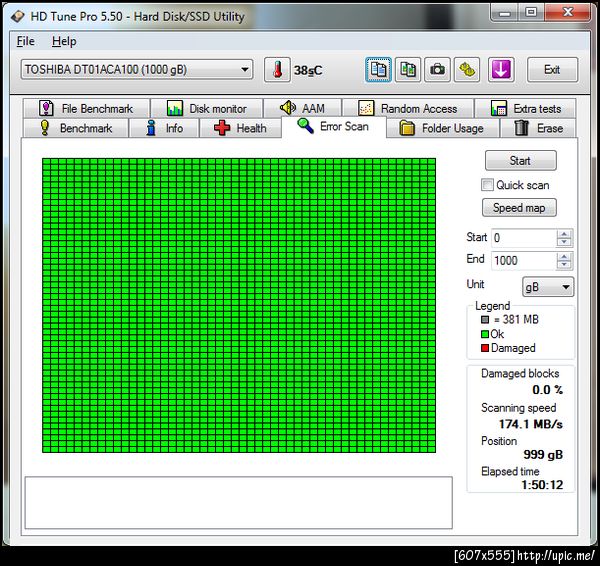
Task: Switch to the Health tab
Action: [x=240, y=128]
